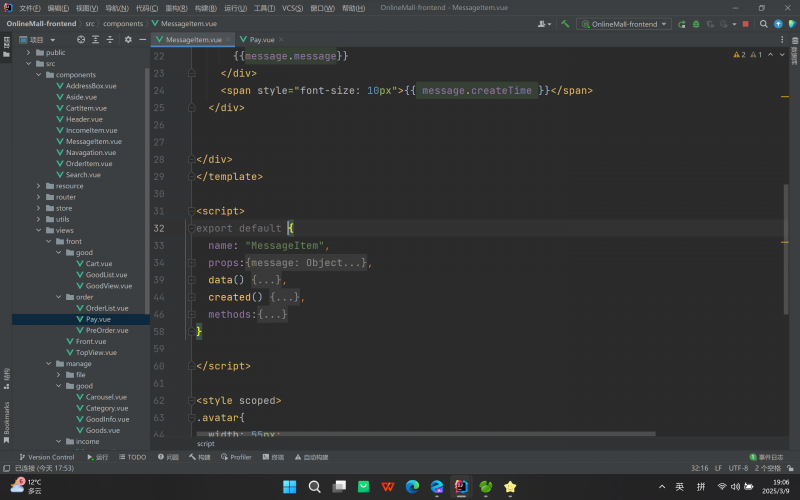
Task: Open Task View on the taskbar
Action: coord(339,487)
